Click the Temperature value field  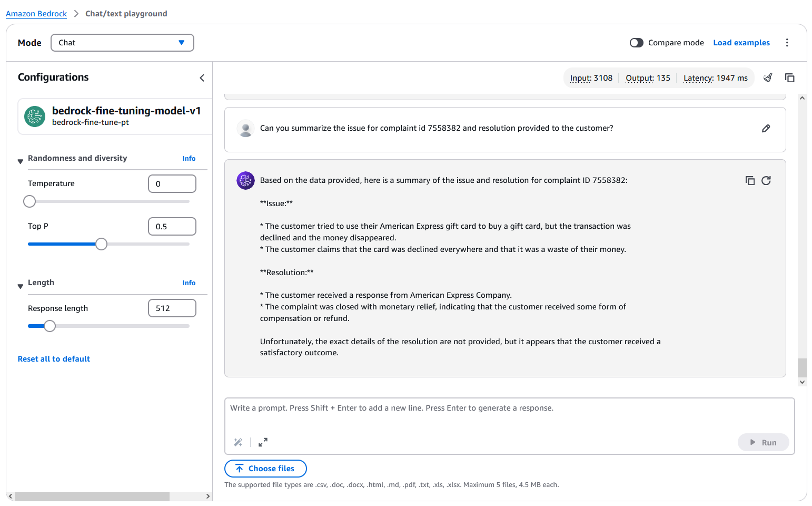click(x=172, y=184)
